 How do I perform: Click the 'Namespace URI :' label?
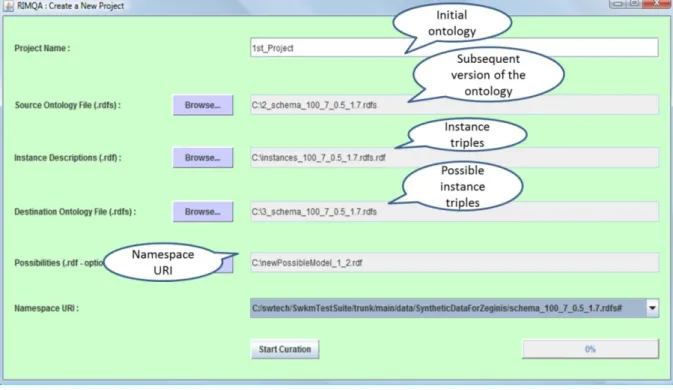[46, 308]
